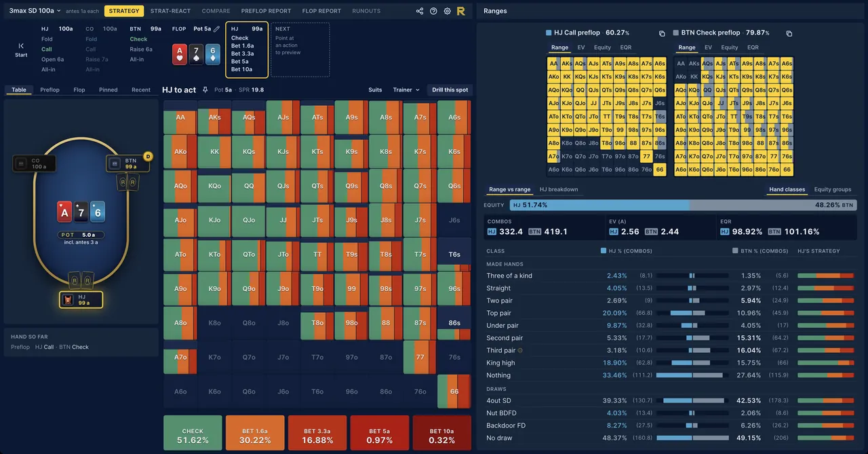Click the Nut BDFD draws row

670,413
